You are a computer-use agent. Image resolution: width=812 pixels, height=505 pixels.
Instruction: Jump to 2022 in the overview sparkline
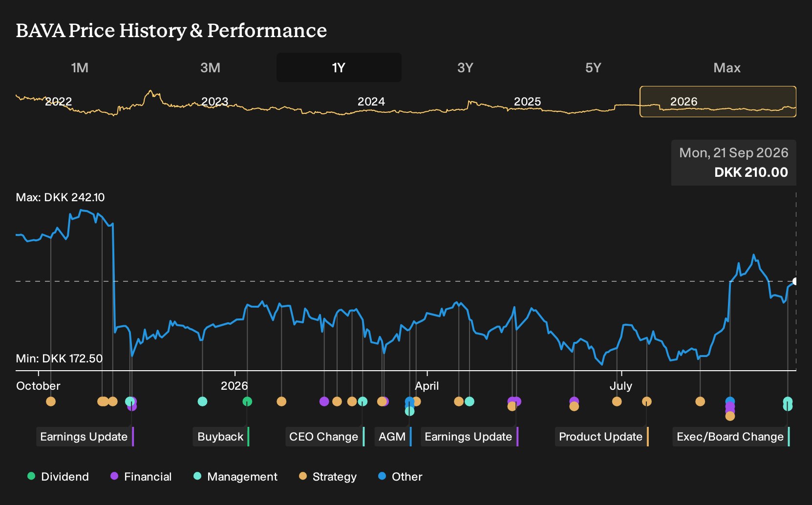[x=59, y=102]
